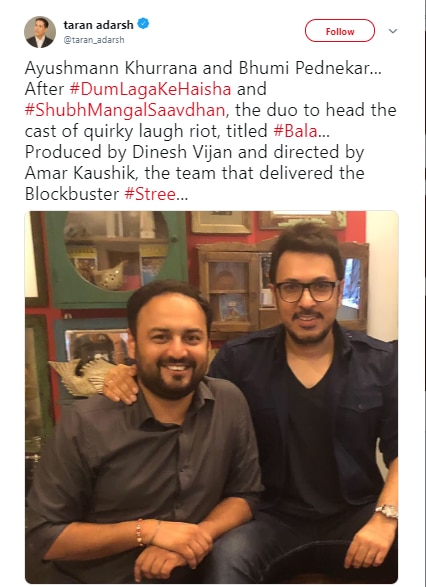Screen dimensions: 426x587
Task: Click the metal bird sculpture in photo
Action: (84, 377)
